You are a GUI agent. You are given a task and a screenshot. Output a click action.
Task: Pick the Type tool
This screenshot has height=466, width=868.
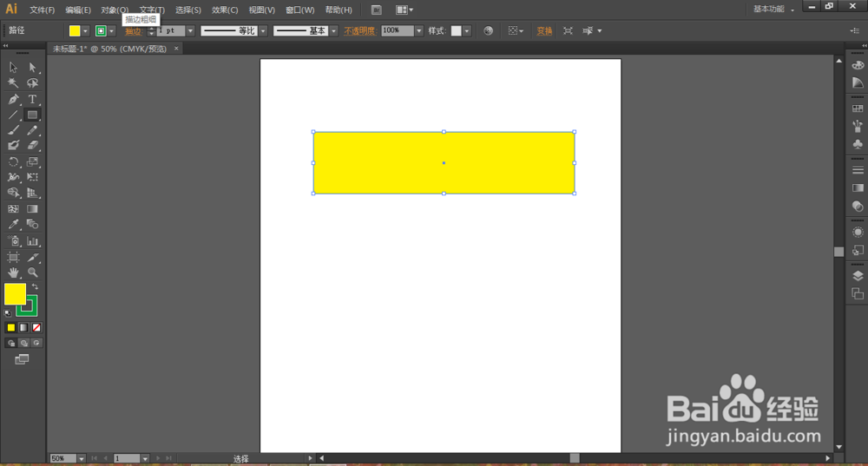33,99
